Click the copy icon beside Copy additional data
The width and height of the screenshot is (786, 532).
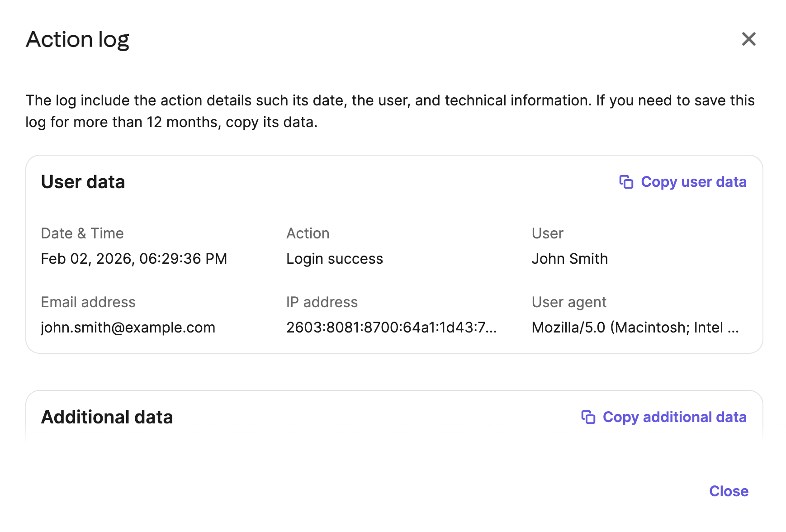click(588, 417)
